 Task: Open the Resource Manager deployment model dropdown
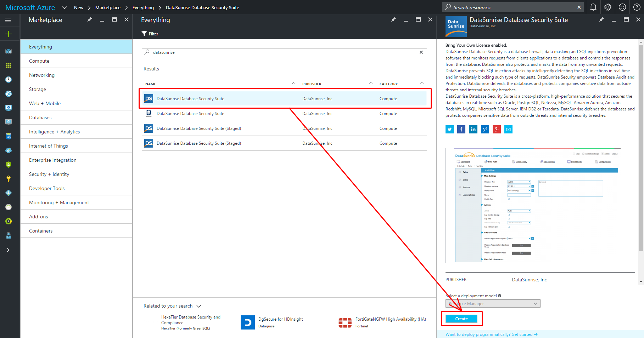[493, 304]
